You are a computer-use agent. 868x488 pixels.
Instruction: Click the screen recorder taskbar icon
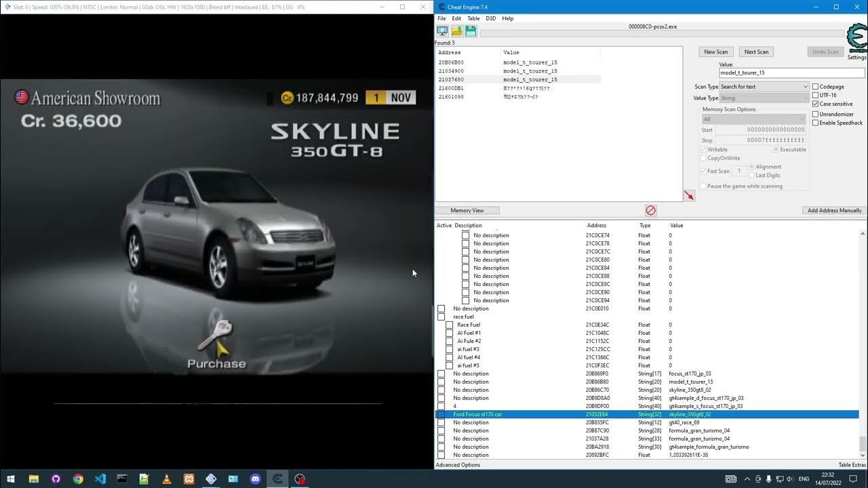(x=300, y=479)
